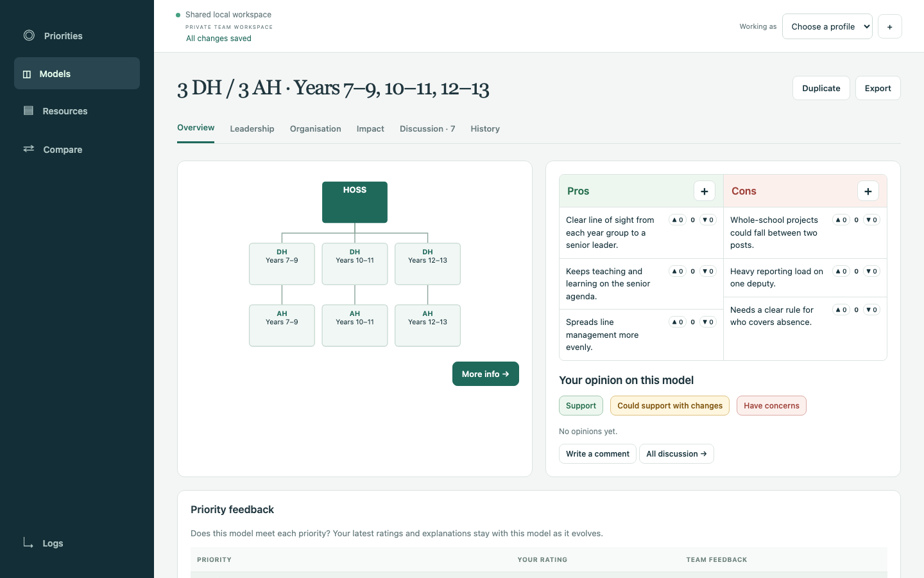Upvote 'Keeps teaching and learning' pro
The image size is (924, 578).
pyautogui.click(x=678, y=271)
